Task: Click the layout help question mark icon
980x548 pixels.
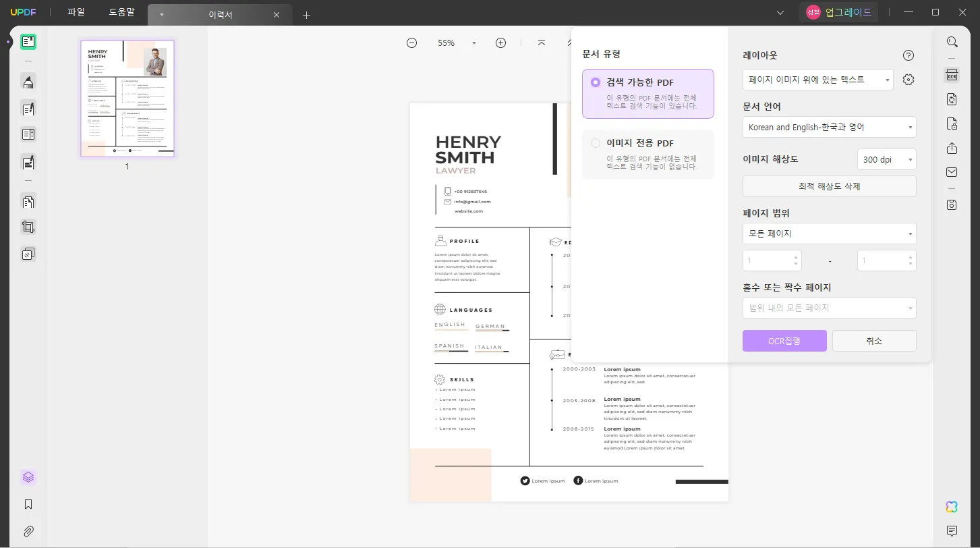Action: 909,55
